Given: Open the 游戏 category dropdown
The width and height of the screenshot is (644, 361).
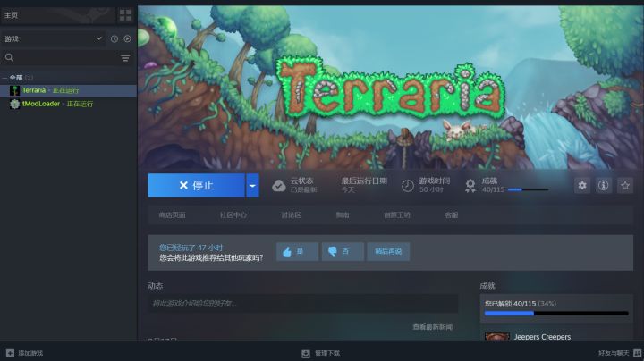Looking at the screenshot, I should point(54,38).
